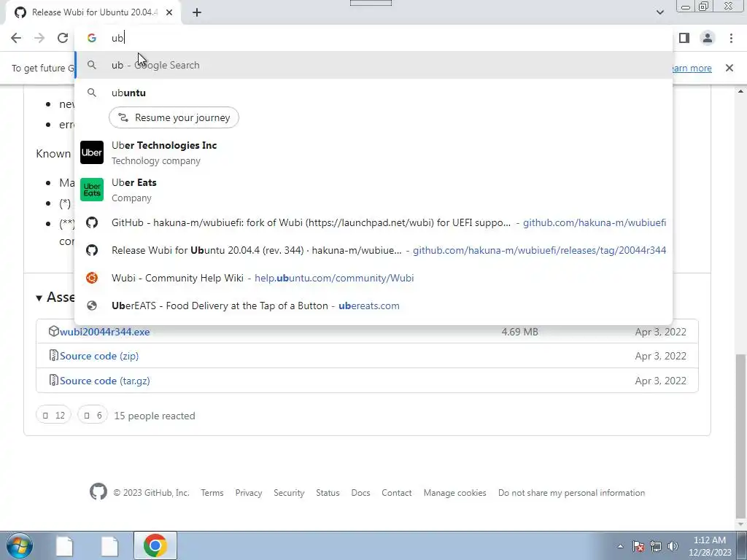The width and height of the screenshot is (747, 560).
Task: Click the 'Resume your journey' chip
Action: click(x=174, y=117)
